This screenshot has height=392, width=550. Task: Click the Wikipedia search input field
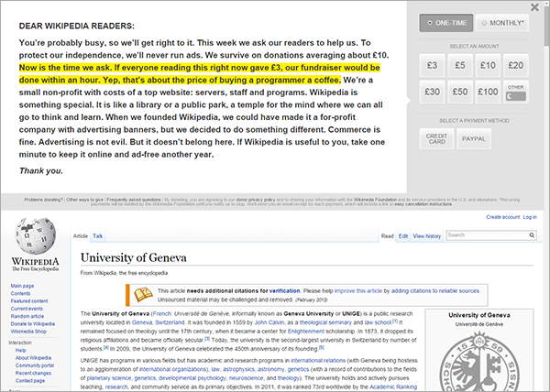(x=488, y=235)
